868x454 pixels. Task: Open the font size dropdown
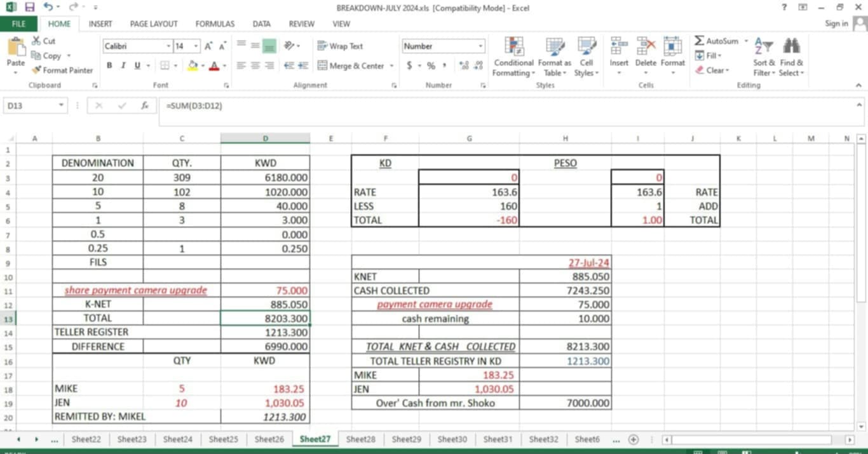[x=196, y=46]
